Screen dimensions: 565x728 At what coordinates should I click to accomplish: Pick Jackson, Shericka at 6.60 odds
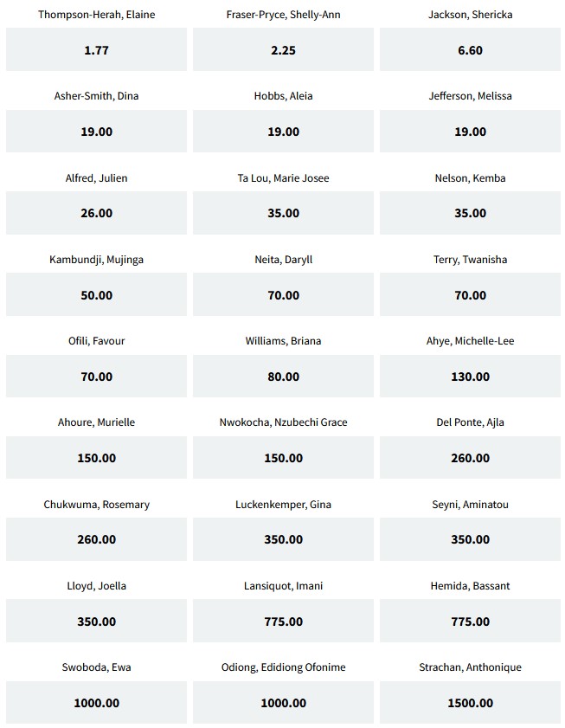coord(470,50)
